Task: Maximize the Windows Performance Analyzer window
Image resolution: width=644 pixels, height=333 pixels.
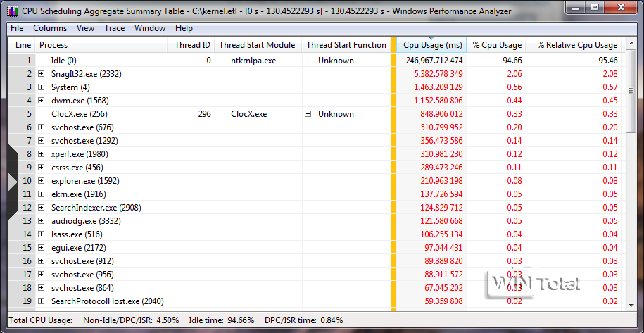Action: 594,6
